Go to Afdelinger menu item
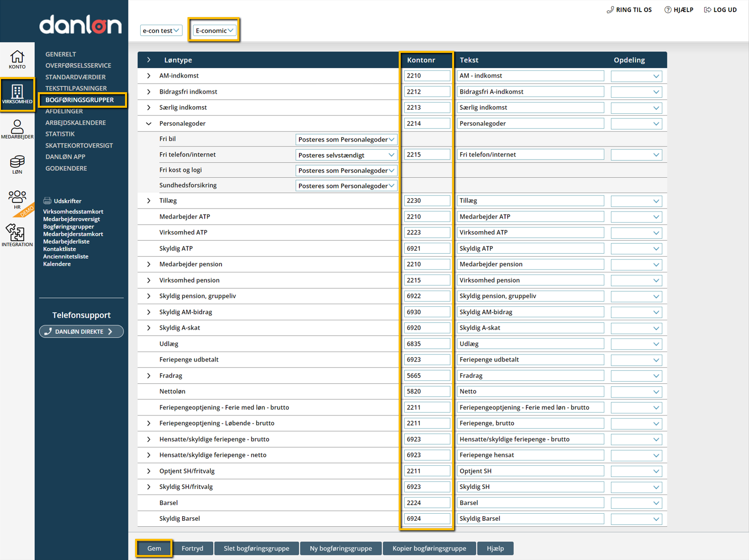The height and width of the screenshot is (560, 749). coord(64,111)
